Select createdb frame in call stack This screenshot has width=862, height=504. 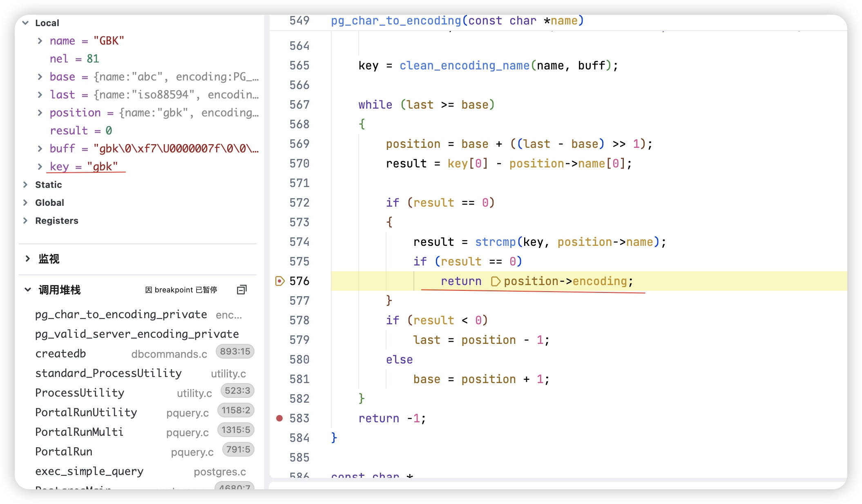[x=60, y=353]
